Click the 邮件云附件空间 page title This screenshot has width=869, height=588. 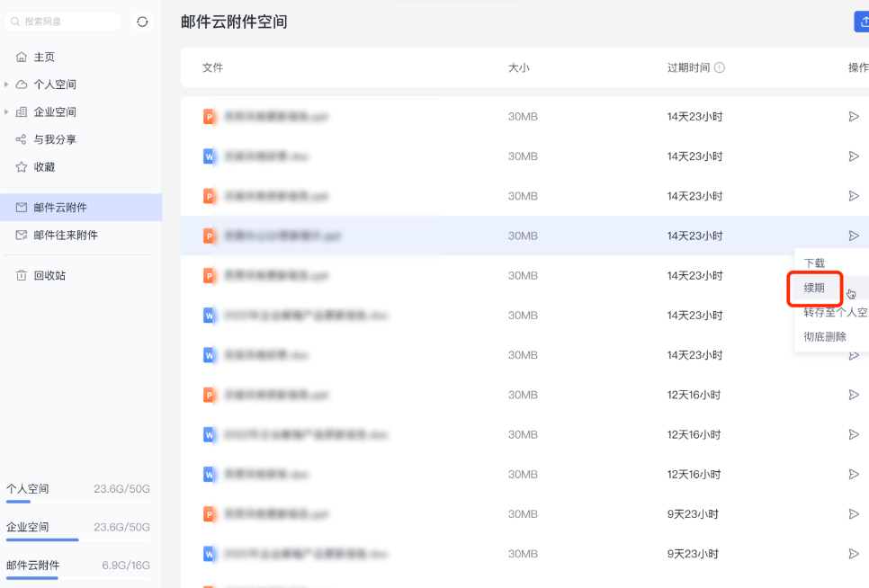[234, 22]
